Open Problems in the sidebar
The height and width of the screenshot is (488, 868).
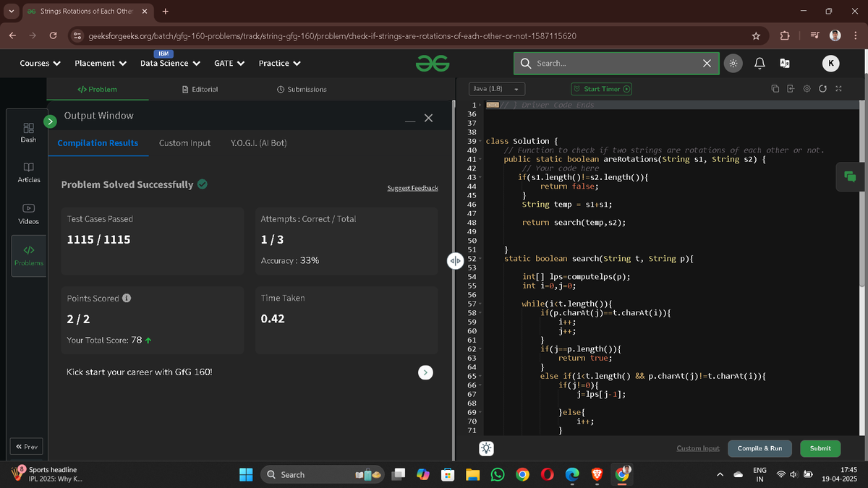pyautogui.click(x=28, y=255)
